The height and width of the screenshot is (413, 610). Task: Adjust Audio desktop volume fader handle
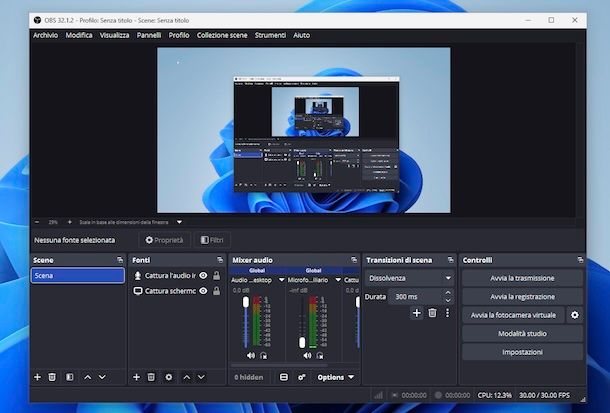(x=246, y=302)
